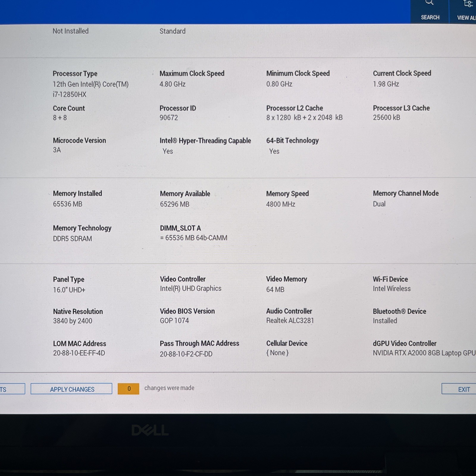Select Pass Through MAC Address 20-88-10-F2-CF-DD
This screenshot has width=476, height=476.
pyautogui.click(x=186, y=354)
